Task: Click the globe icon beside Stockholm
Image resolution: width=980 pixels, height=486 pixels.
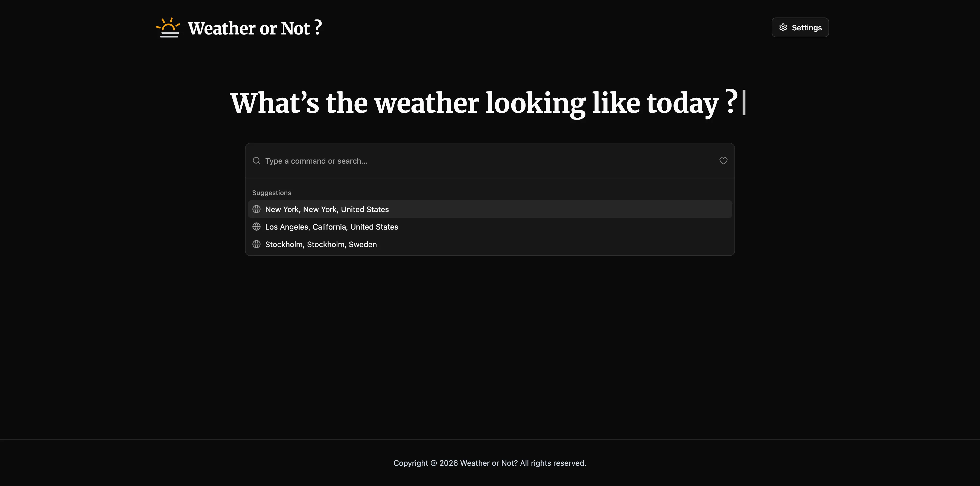Action: click(256, 244)
